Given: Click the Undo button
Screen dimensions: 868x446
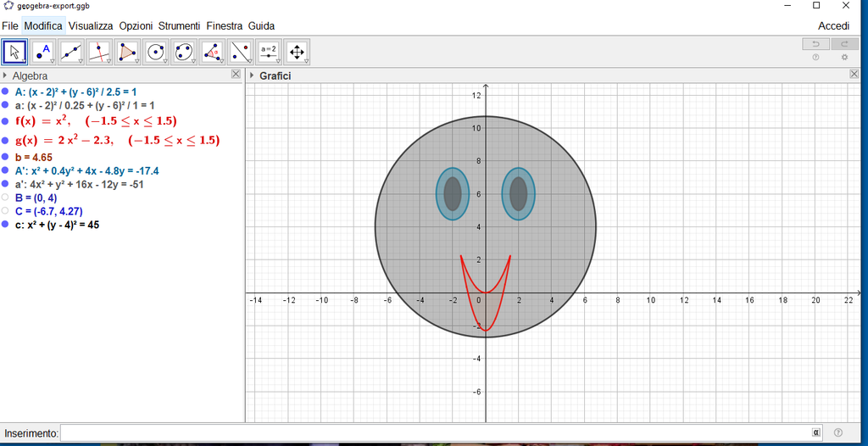Looking at the screenshot, I should [x=815, y=44].
